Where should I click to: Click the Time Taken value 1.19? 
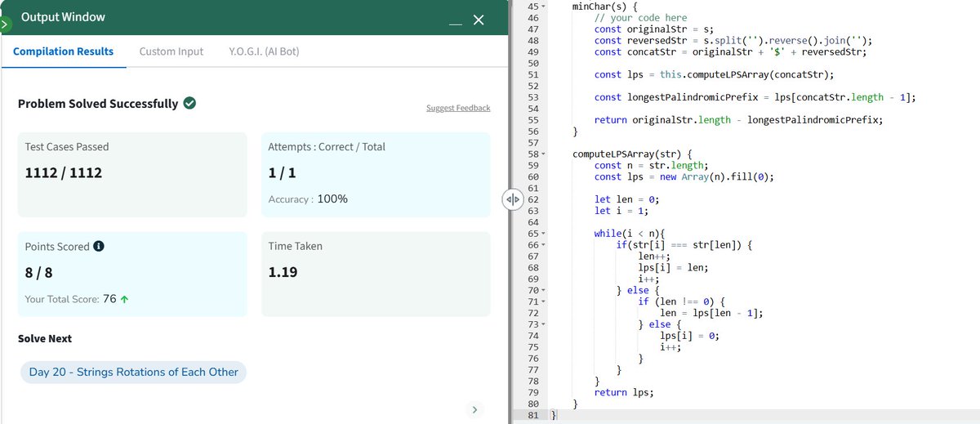tap(282, 273)
